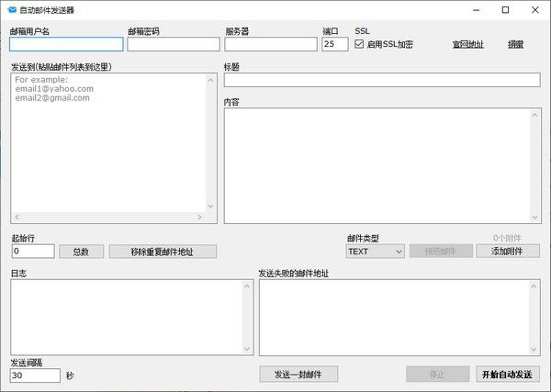Screen dimensions: 551x392
Task: Close the 自动邮件发送器 window
Action: (534, 10)
